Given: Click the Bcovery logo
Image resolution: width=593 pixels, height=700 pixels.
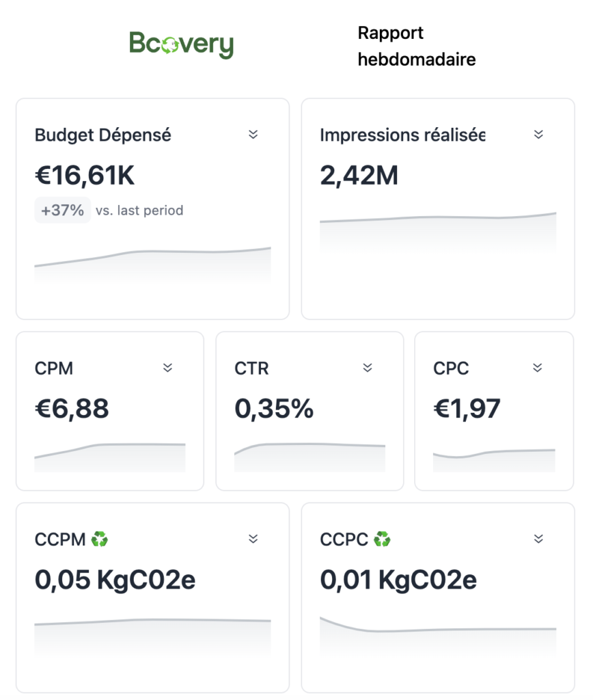Looking at the screenshot, I should click(x=181, y=44).
